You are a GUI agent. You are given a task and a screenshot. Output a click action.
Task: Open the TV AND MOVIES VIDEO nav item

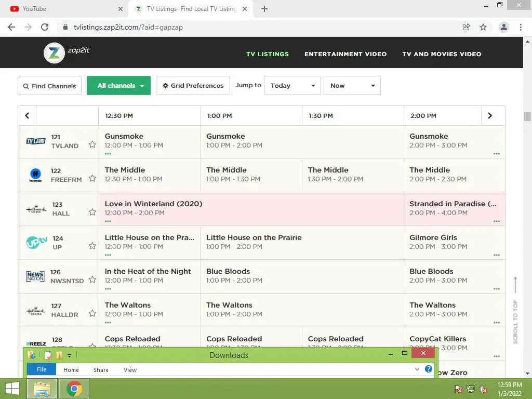(x=442, y=54)
